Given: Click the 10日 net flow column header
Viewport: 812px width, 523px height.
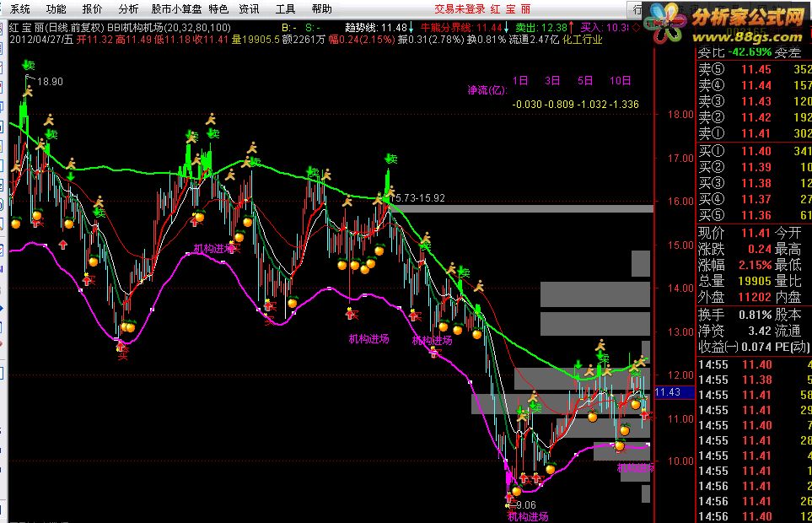Looking at the screenshot, I should 620,80.
